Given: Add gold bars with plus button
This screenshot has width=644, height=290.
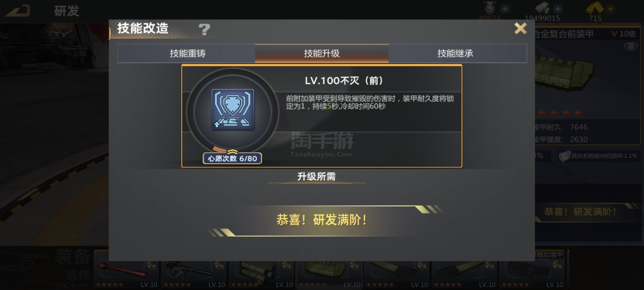Looking at the screenshot, I should (x=610, y=9).
